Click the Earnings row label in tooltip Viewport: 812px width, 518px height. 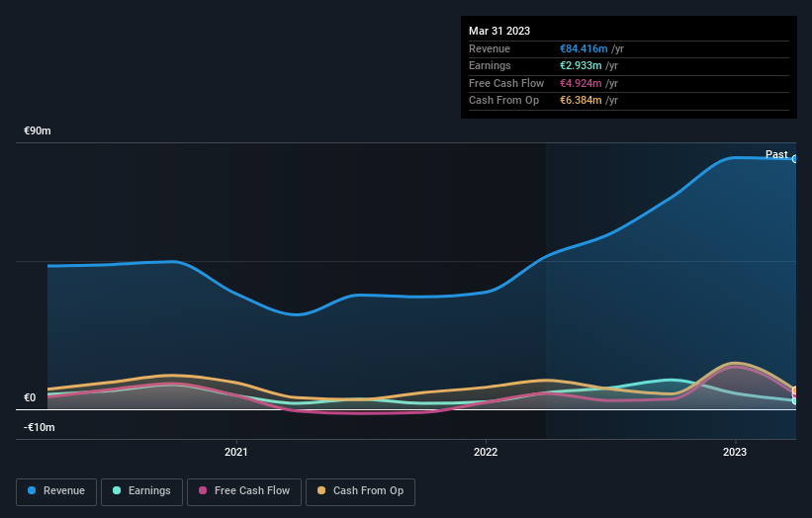490,65
